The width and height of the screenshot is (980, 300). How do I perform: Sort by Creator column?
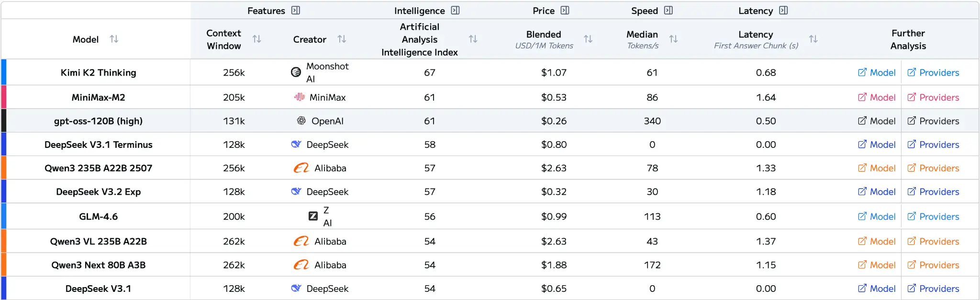[x=342, y=39]
